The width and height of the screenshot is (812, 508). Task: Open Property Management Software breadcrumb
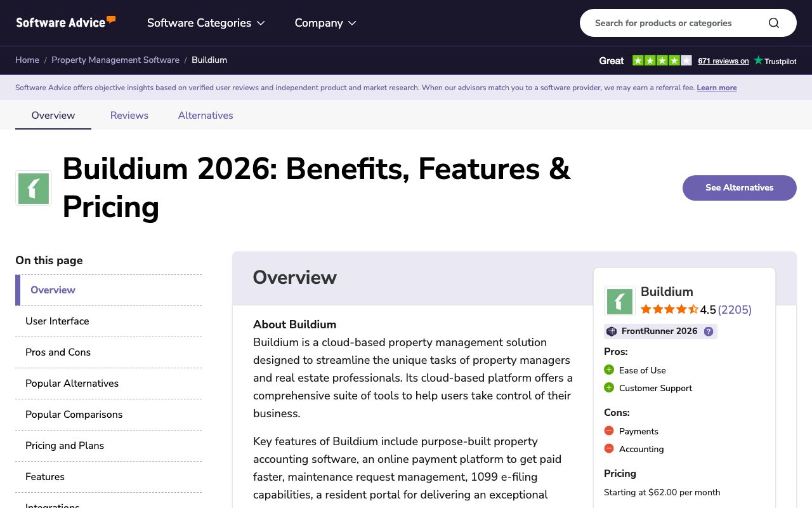pos(115,60)
